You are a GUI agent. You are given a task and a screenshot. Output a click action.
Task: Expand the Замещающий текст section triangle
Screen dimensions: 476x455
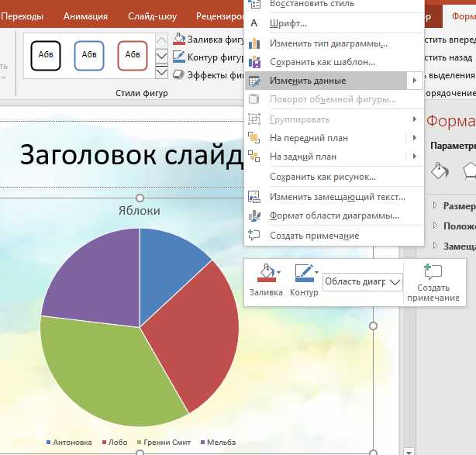coord(436,246)
